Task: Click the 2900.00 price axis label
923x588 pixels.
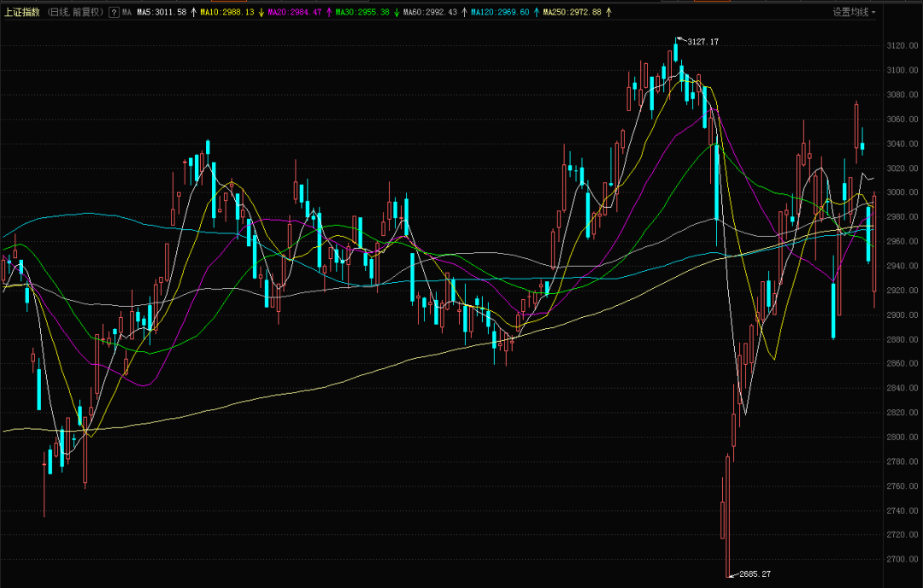Action: coord(902,315)
